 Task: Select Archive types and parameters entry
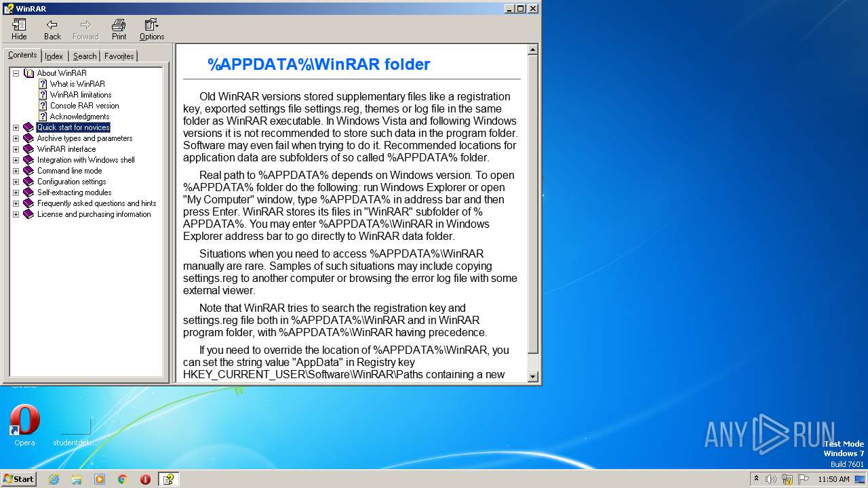[85, 138]
